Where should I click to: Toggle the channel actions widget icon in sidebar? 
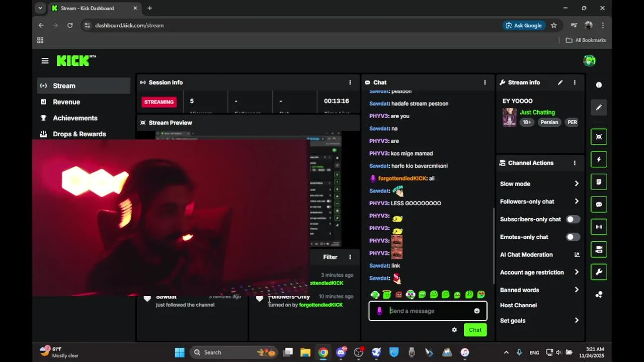click(599, 249)
